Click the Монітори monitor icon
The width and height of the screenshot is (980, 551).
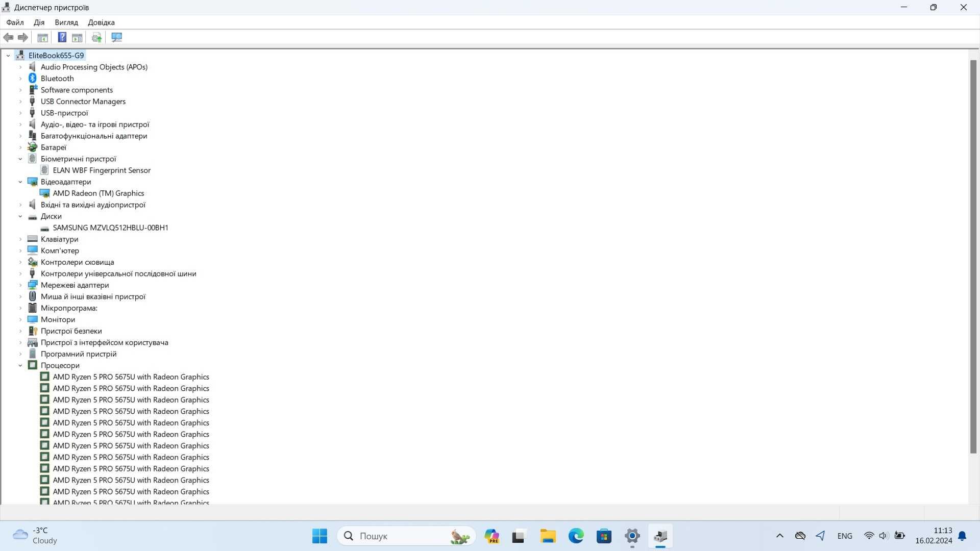pyautogui.click(x=32, y=319)
